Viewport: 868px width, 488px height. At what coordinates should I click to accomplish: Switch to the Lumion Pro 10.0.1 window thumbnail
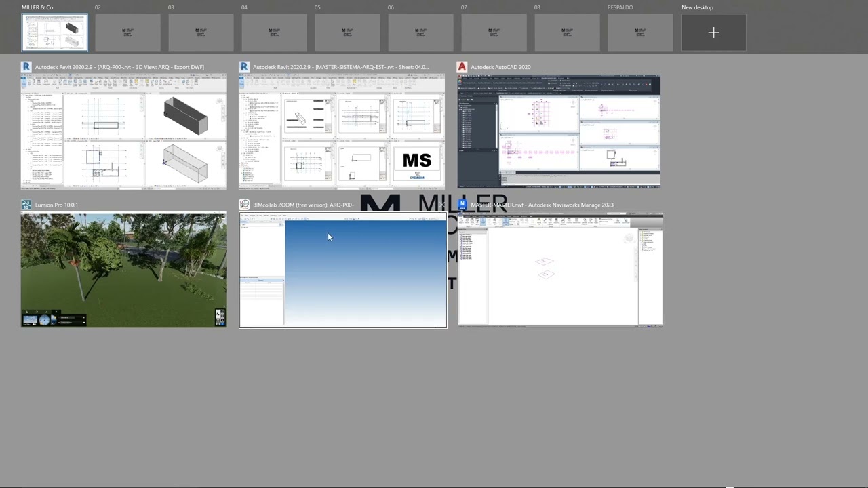coord(124,270)
